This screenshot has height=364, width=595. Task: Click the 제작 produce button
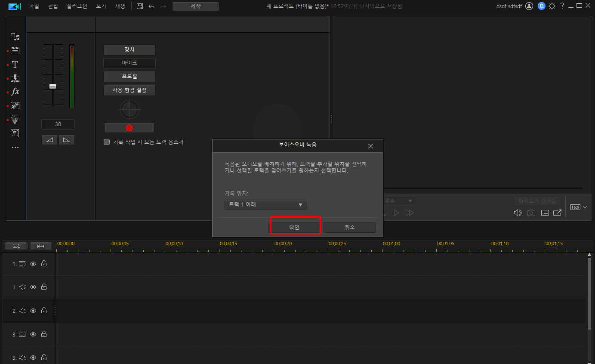click(196, 6)
